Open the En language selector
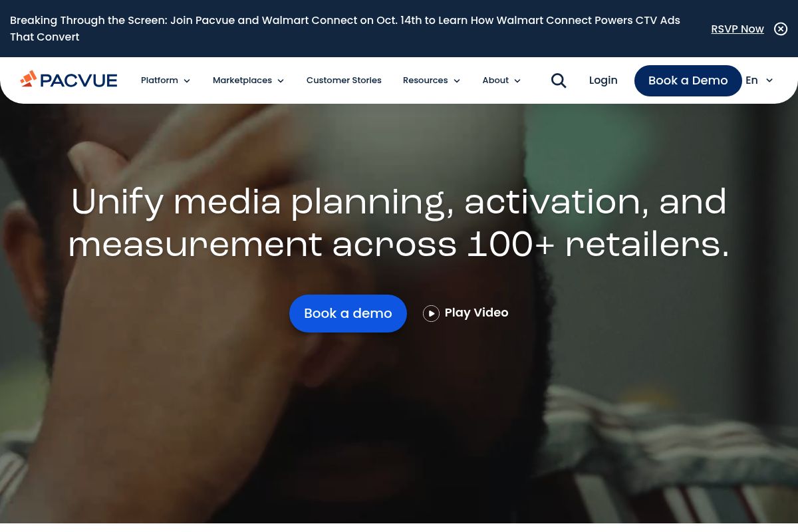The height and width of the screenshot is (532, 798). pos(759,80)
